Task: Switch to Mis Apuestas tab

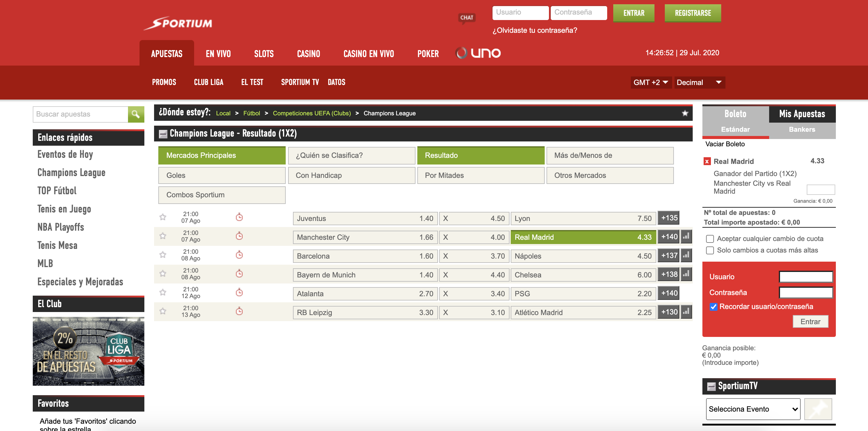Action: (x=802, y=114)
